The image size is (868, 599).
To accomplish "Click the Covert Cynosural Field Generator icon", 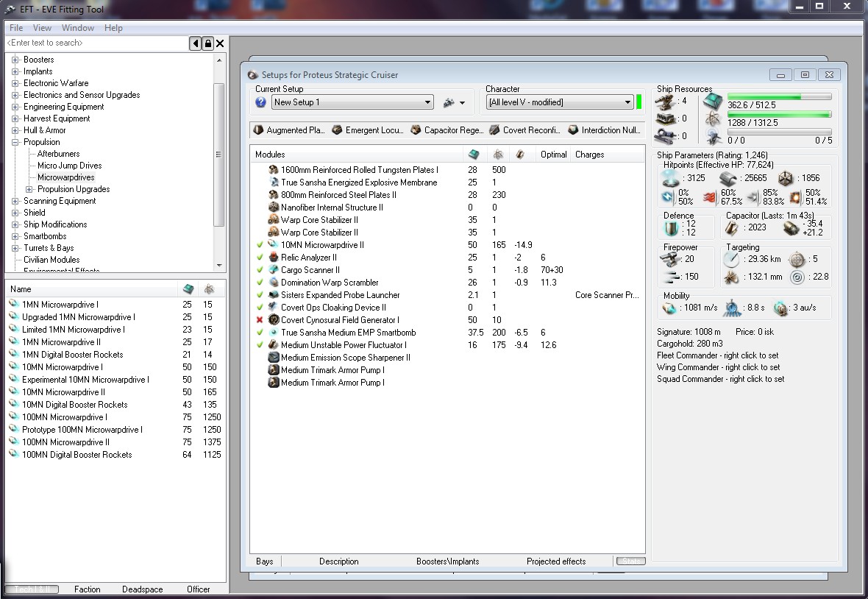I will (273, 320).
